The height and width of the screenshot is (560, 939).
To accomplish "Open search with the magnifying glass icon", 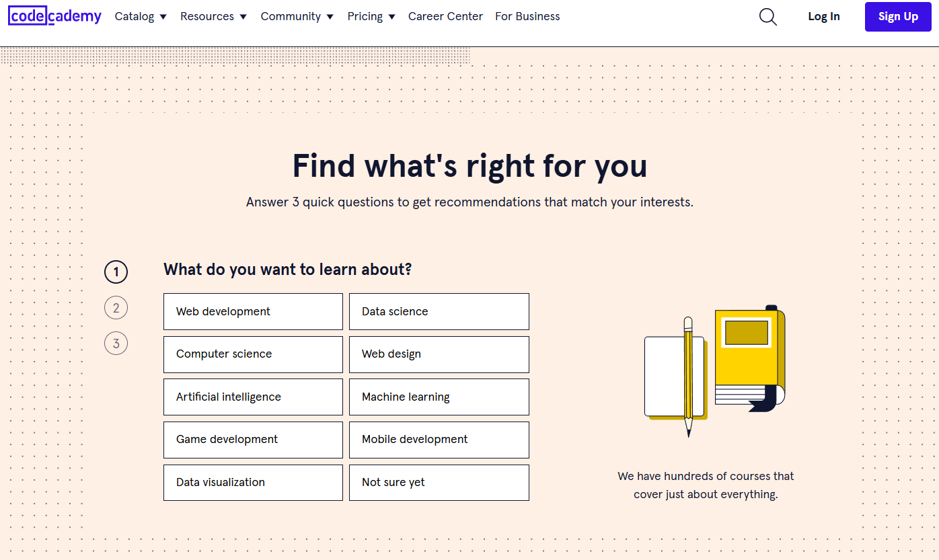I will (767, 17).
